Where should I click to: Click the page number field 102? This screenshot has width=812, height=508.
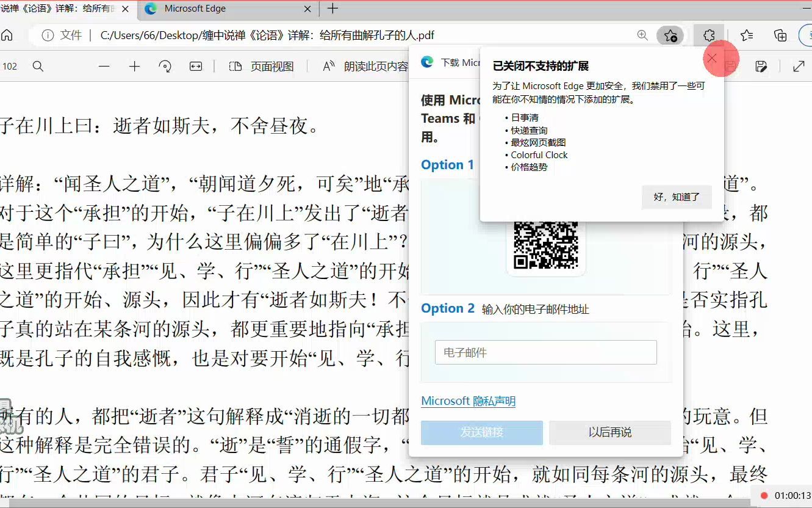(10, 67)
